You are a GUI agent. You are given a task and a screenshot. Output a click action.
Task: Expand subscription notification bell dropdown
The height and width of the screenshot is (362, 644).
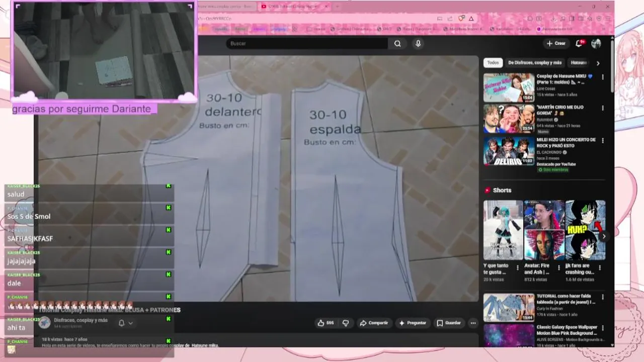[126, 323]
